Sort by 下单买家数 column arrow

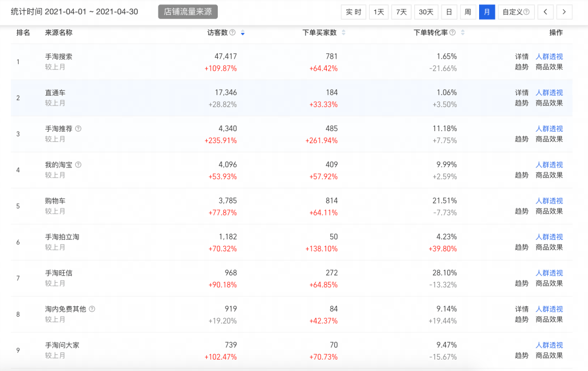[344, 33]
